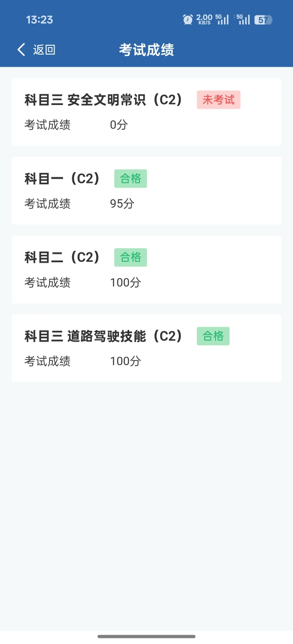Image resolution: width=293 pixels, height=644 pixels.
Task: Tap the 合格 badge beside 科目一
Action: tap(131, 179)
